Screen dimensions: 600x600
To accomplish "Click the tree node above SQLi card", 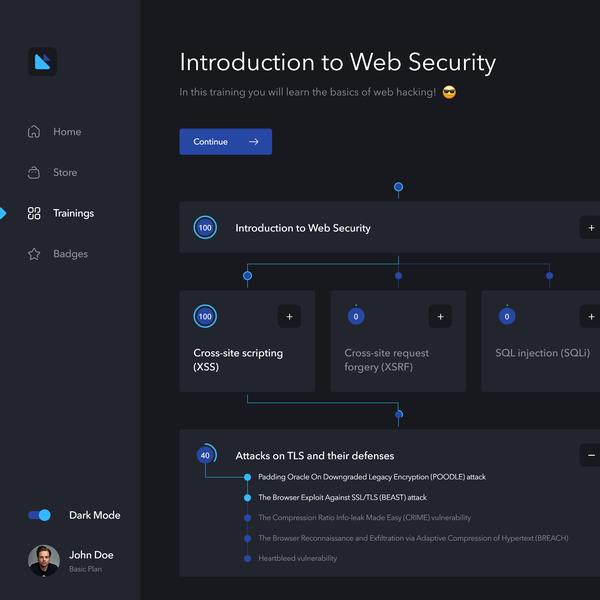I will [x=549, y=276].
